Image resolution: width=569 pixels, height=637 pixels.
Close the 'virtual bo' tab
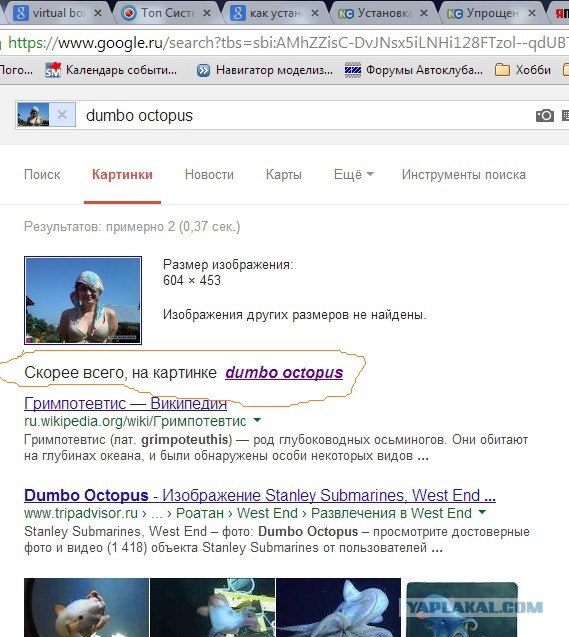97,13
